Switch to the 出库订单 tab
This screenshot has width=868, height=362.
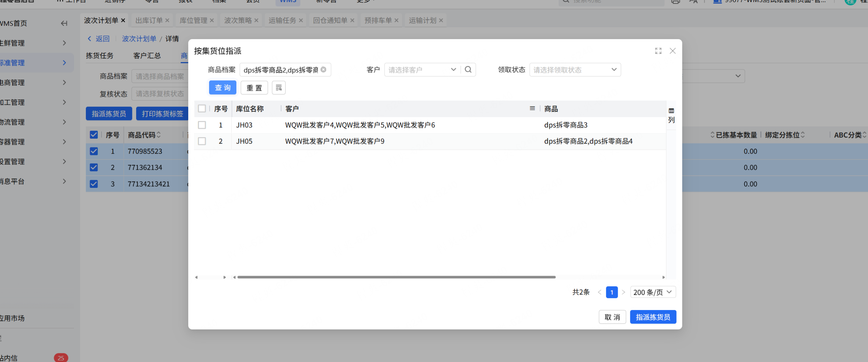pyautogui.click(x=149, y=21)
